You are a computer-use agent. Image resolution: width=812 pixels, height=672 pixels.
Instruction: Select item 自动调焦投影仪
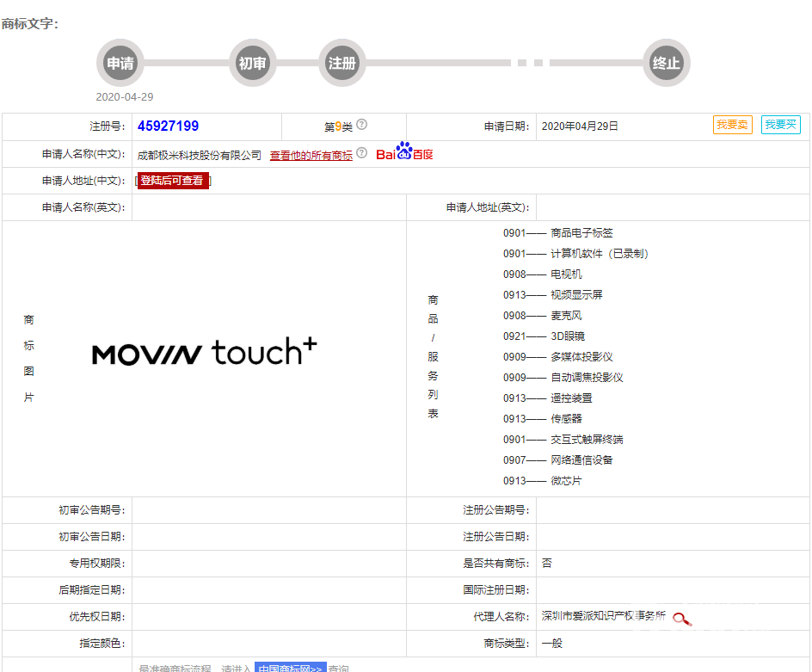pyautogui.click(x=587, y=378)
